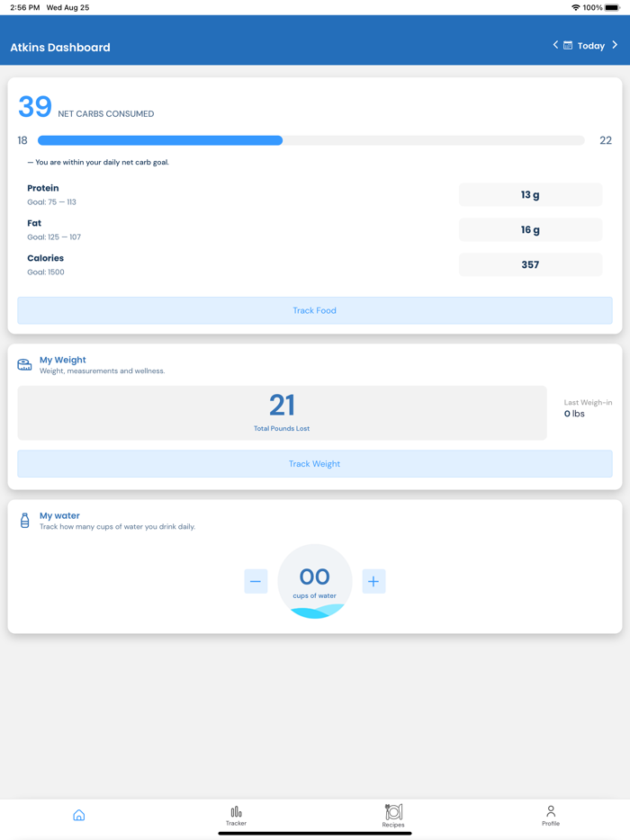The width and height of the screenshot is (630, 840).
Task: Click the Track Weight button
Action: pos(314,463)
